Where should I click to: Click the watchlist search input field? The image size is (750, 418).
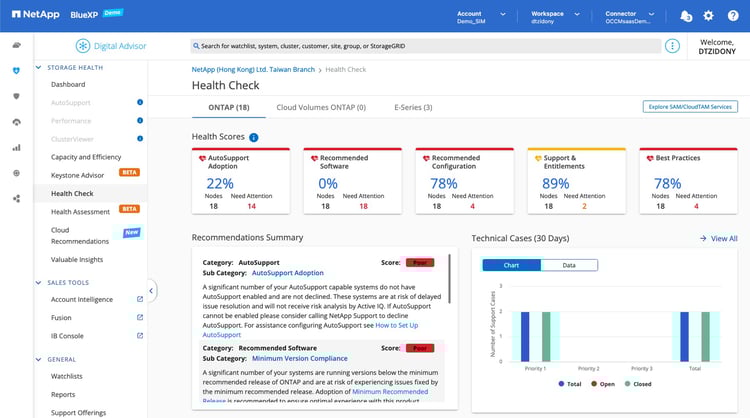tap(425, 46)
